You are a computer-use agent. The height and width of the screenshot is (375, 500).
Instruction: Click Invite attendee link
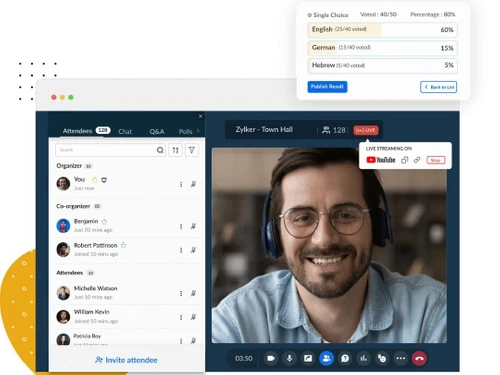click(126, 360)
